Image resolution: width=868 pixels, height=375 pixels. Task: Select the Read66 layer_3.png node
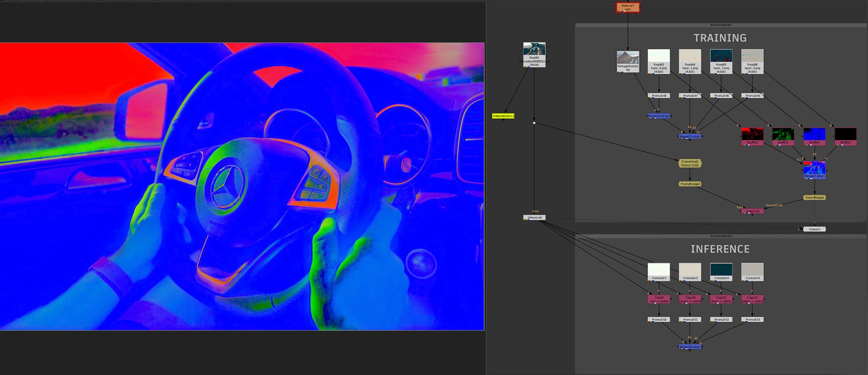click(752, 62)
